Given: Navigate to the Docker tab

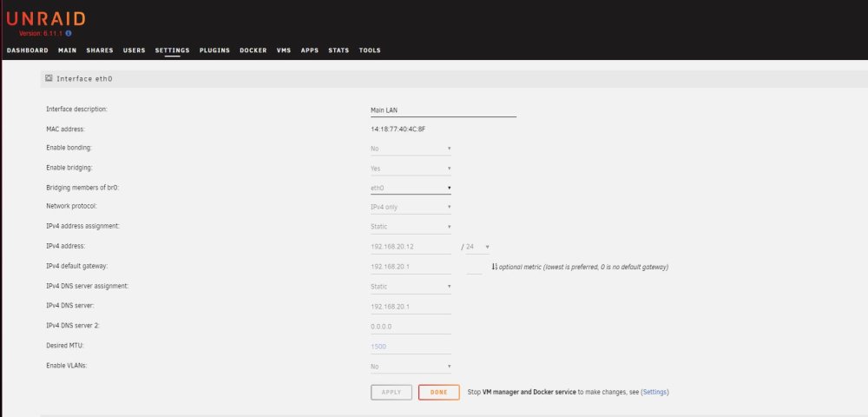Looking at the screenshot, I should pos(253,50).
